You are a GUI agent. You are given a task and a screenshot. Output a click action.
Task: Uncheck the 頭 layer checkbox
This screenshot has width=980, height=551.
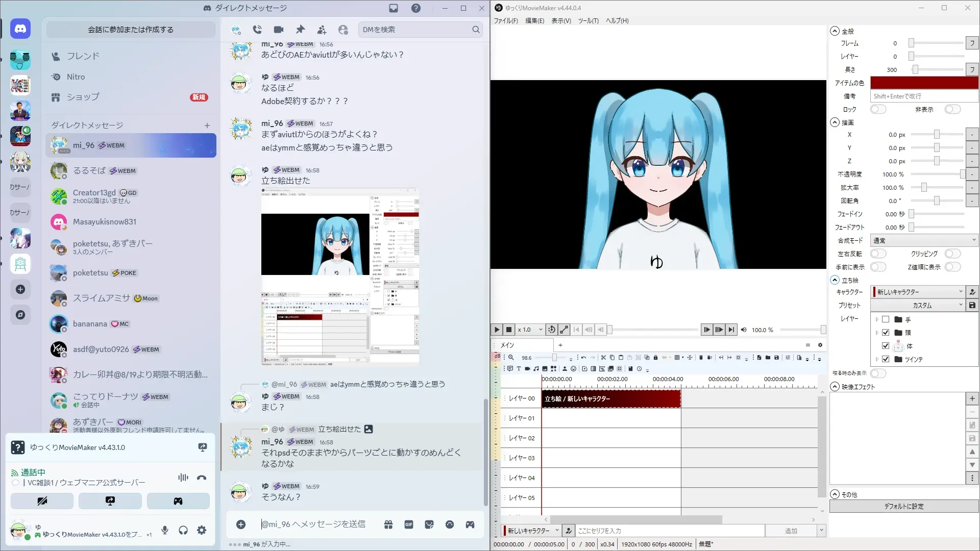click(886, 333)
